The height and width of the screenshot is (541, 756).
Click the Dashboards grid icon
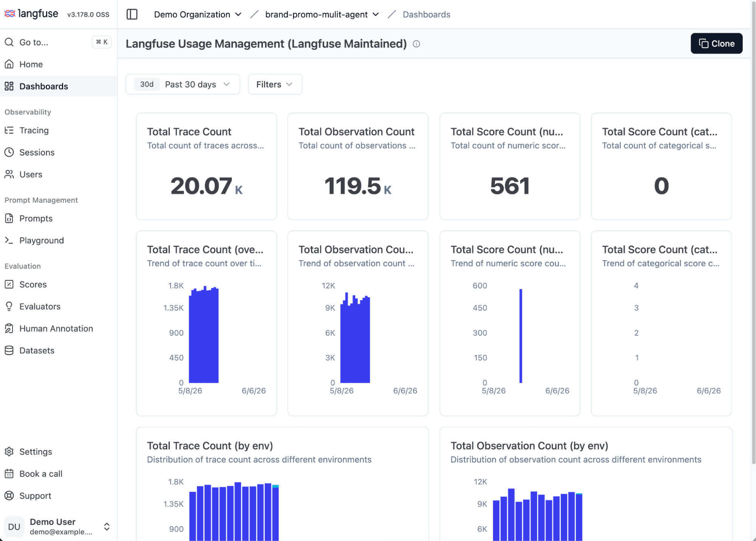point(9,86)
